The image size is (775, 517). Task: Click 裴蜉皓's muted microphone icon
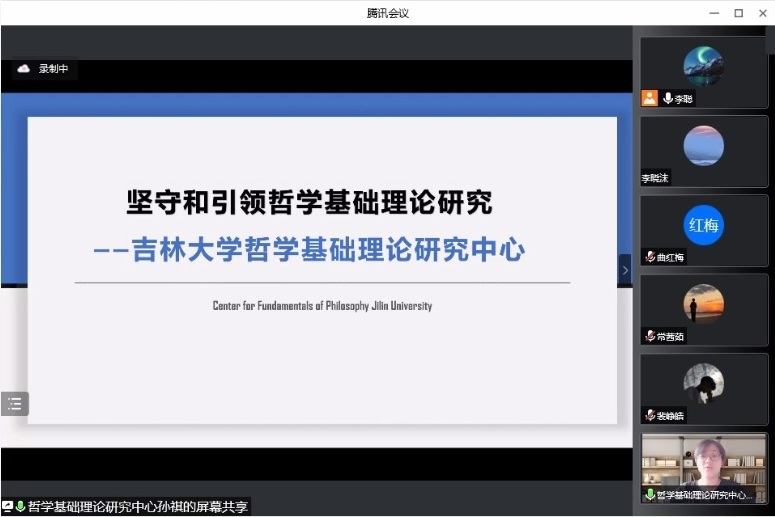click(650, 415)
